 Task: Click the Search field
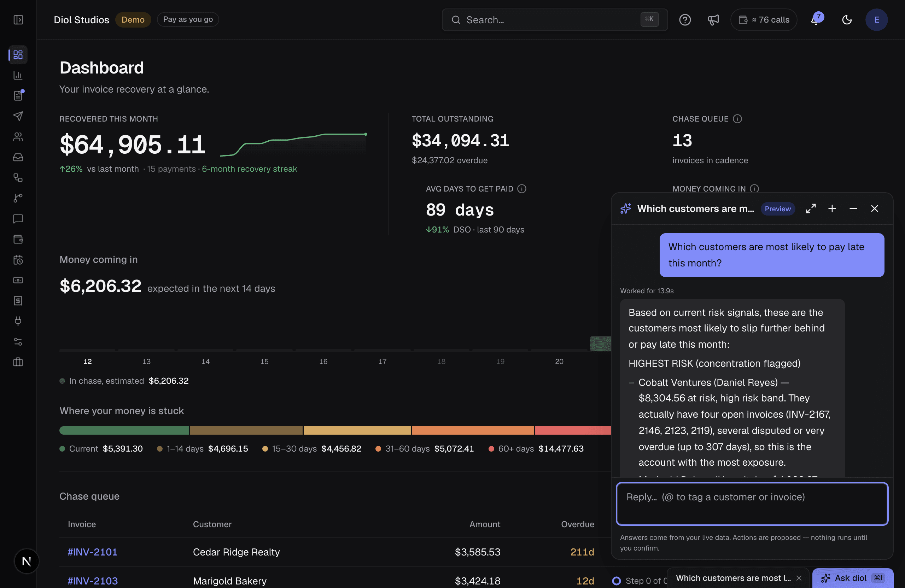pyautogui.click(x=554, y=20)
